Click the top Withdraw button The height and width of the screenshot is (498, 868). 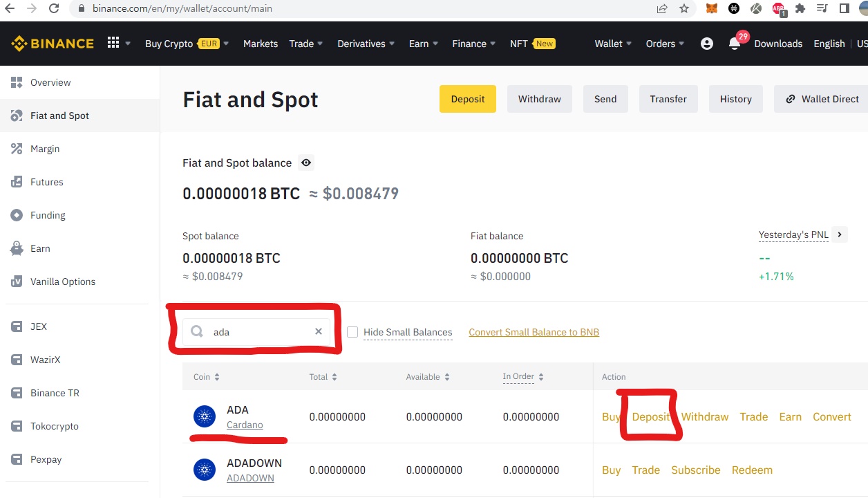(x=540, y=99)
